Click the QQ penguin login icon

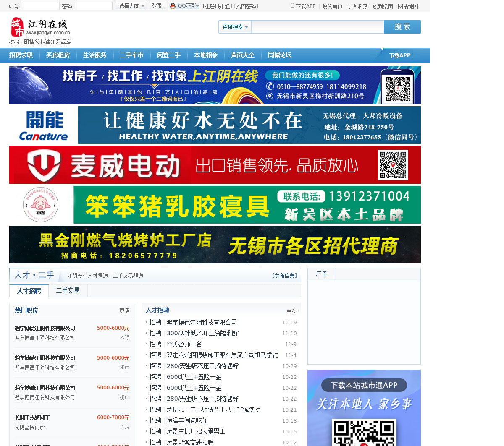pyautogui.click(x=173, y=6)
